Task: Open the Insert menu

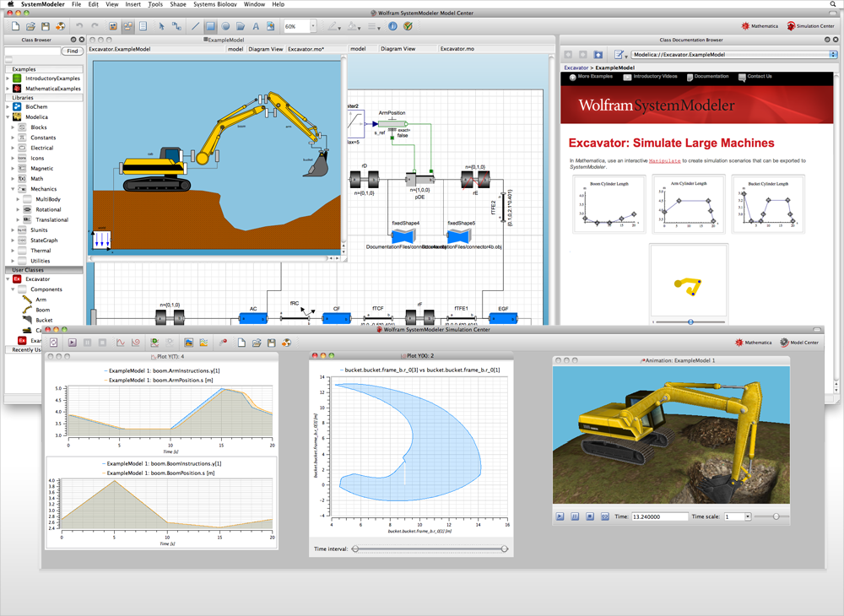Action: (133, 4)
